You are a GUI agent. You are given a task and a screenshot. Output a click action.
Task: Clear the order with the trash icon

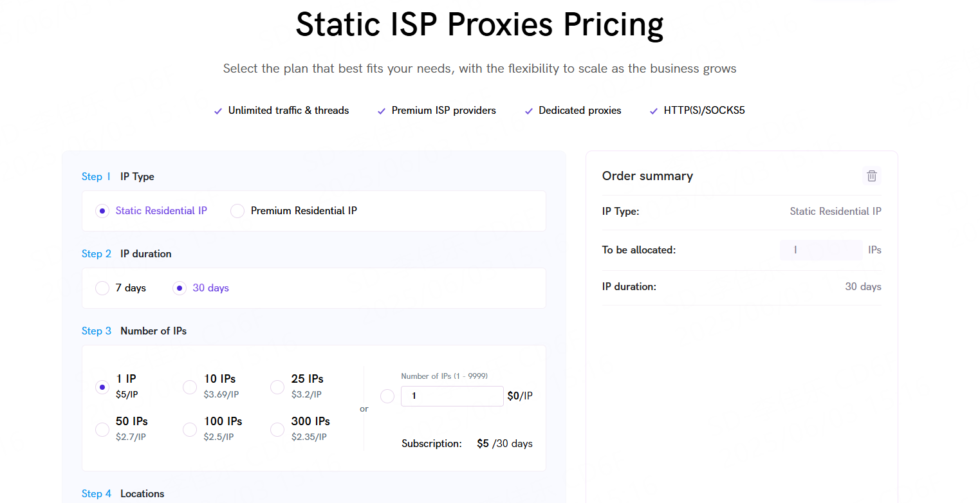click(x=872, y=176)
